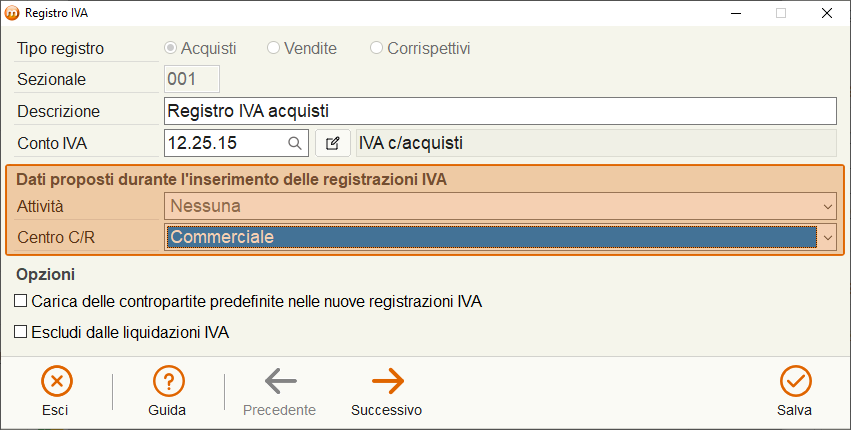Click the Registro IVA app logo
851x430 pixels.
[x=12, y=13]
